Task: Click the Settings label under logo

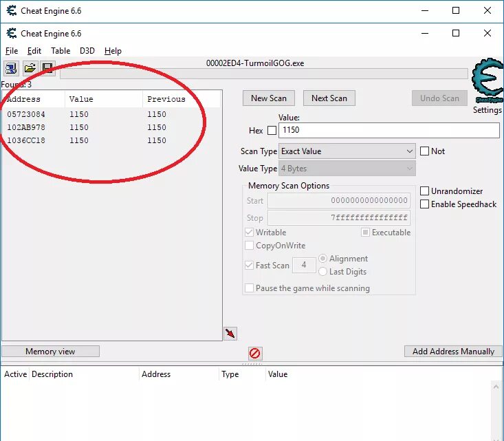Action: pyautogui.click(x=487, y=110)
